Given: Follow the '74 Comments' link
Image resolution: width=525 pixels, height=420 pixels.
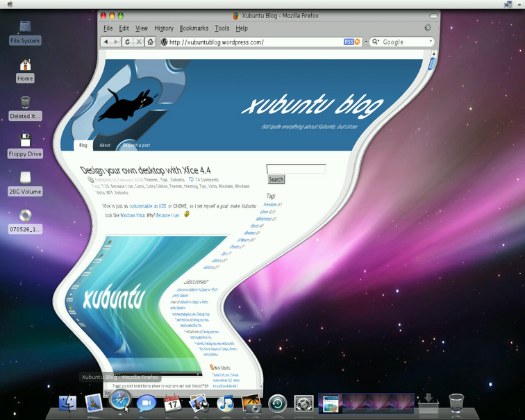Looking at the screenshot, I should pos(206,180).
